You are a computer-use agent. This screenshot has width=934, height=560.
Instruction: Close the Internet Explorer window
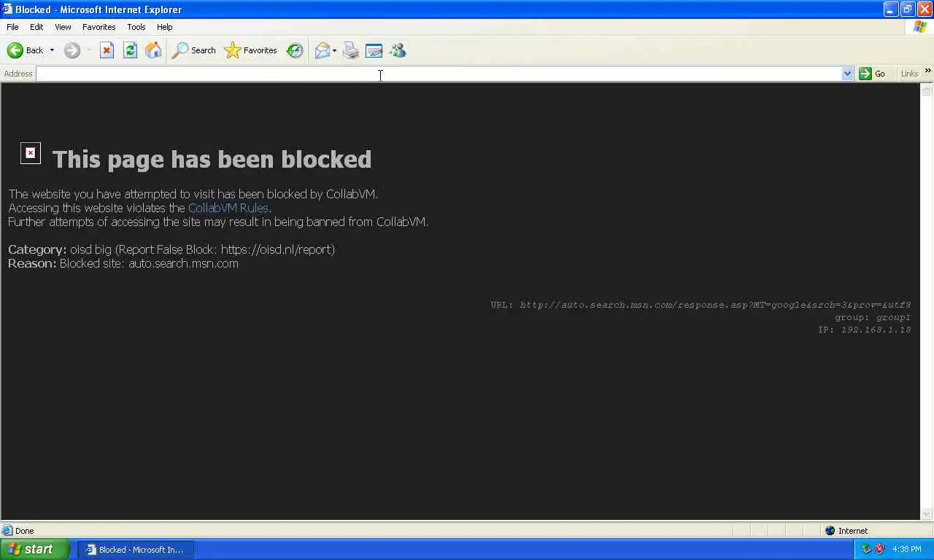(x=924, y=9)
